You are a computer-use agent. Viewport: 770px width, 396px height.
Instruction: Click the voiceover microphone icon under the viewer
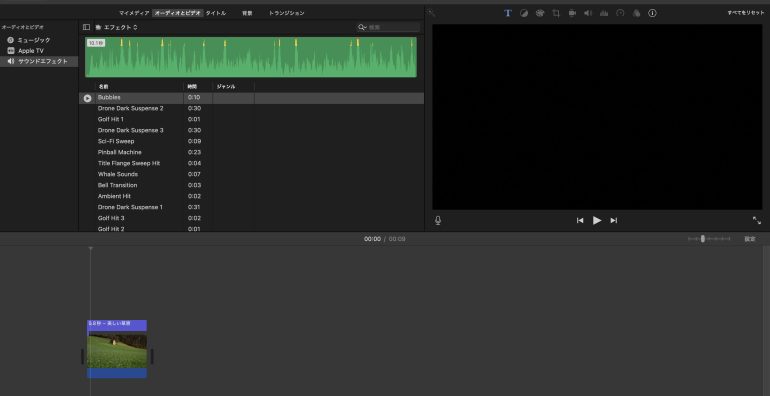[438, 221]
